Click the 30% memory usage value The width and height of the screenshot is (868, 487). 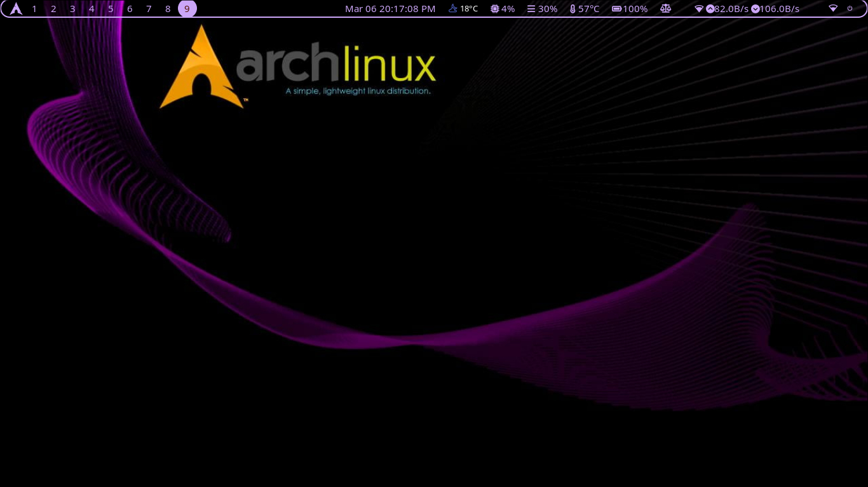(548, 9)
